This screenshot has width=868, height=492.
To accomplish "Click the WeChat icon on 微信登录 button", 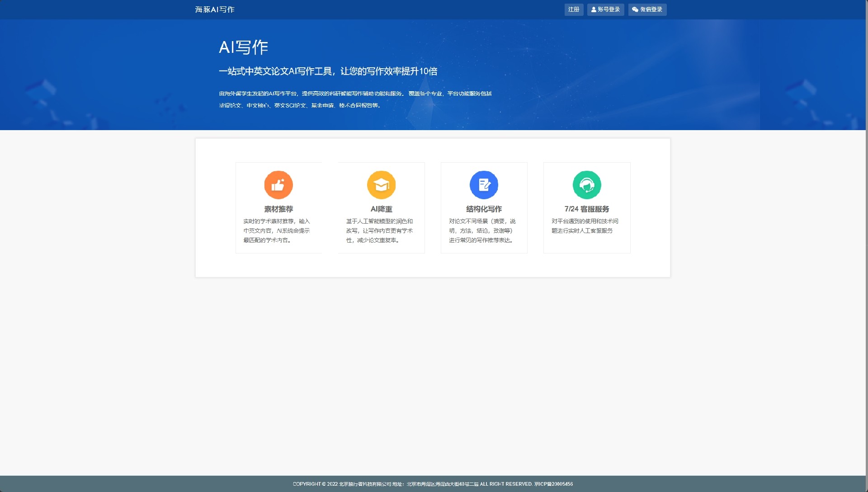I will [x=635, y=9].
